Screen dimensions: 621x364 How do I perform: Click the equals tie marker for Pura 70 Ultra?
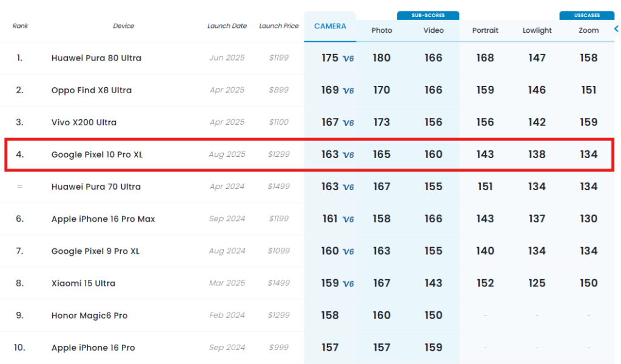[x=19, y=187]
